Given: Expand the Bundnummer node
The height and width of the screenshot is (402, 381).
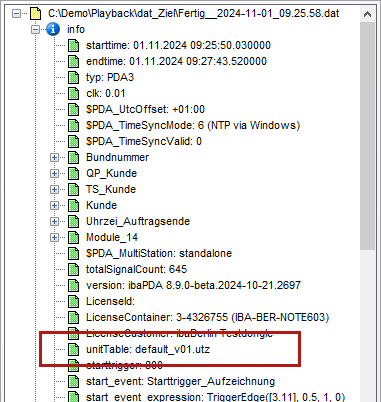Looking at the screenshot, I should pos(54,157).
